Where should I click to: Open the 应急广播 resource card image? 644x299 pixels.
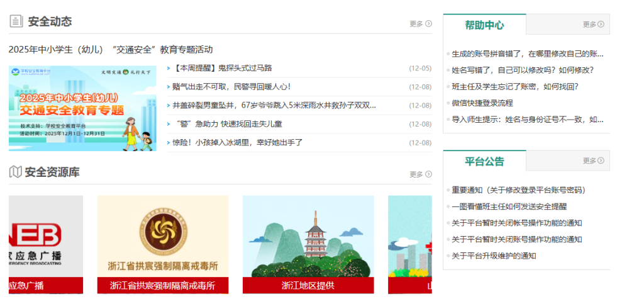45,237
